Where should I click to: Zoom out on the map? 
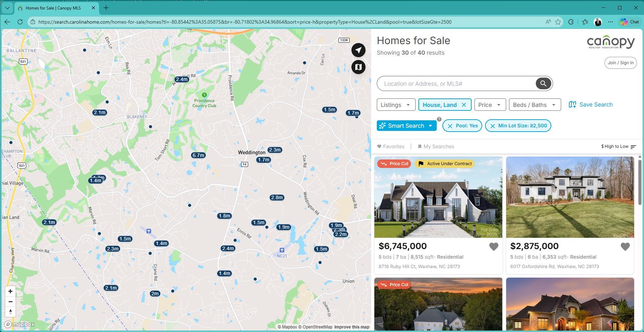coord(11,302)
